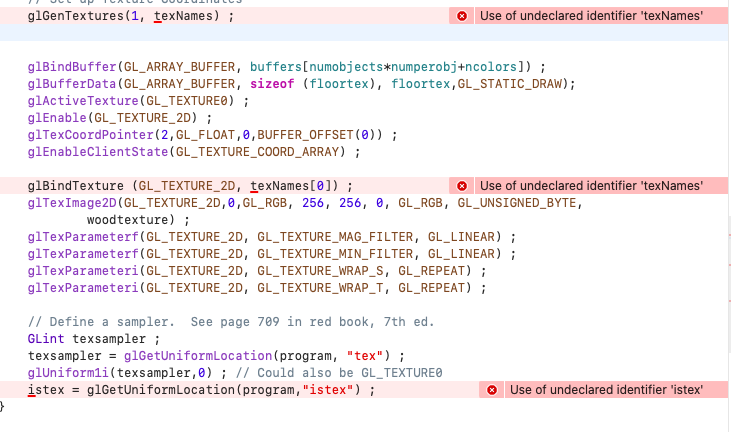731x432 pixels.
Task: Click BUFFER_OFFSET(0) in the code
Action: 317,135
